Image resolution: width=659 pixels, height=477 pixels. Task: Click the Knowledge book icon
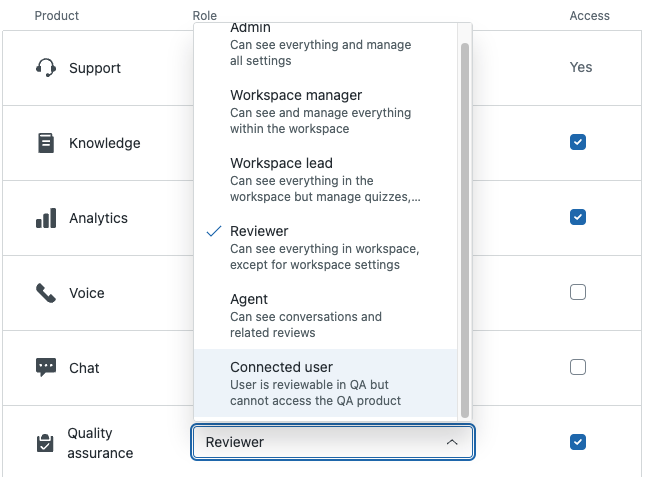[x=46, y=143]
